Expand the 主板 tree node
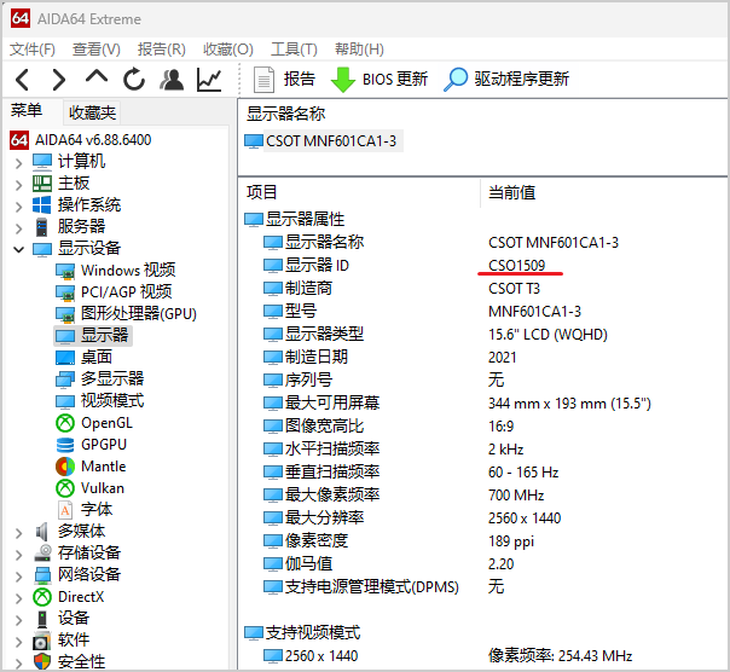The height and width of the screenshot is (672, 730). (19, 185)
